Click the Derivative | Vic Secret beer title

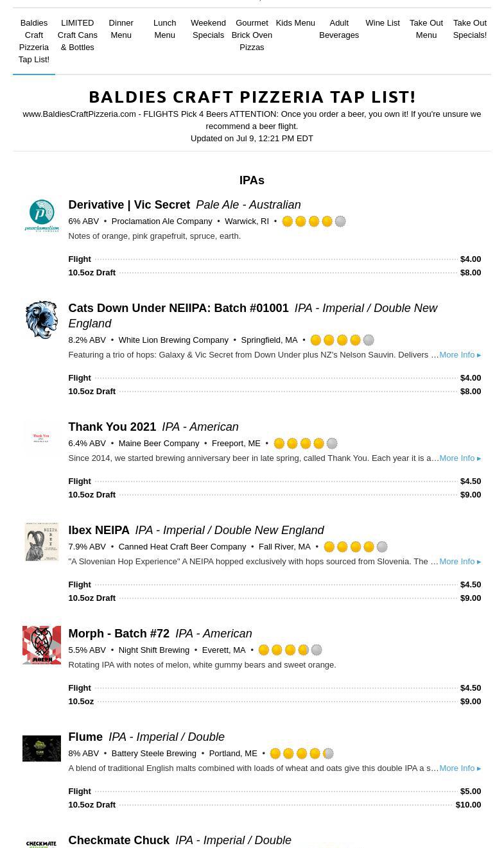coord(129,205)
